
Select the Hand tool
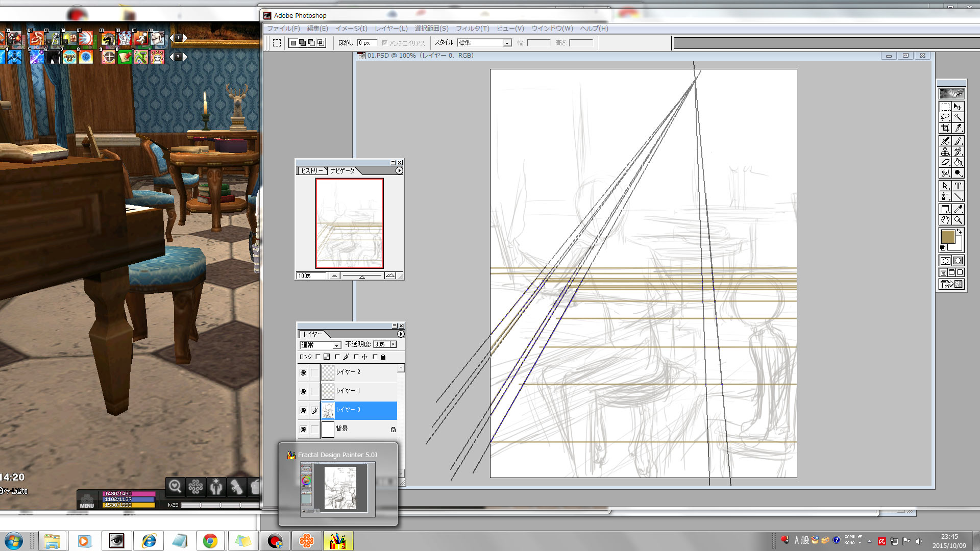pos(945,220)
